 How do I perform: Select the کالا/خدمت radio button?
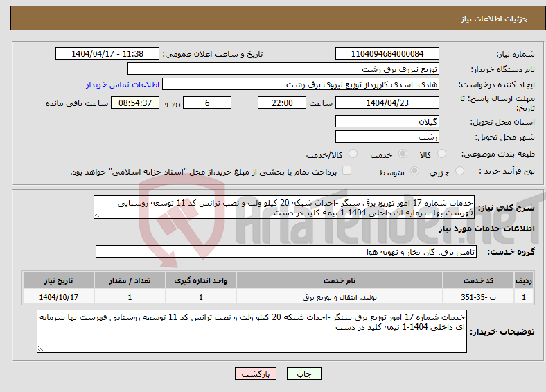(x=353, y=154)
